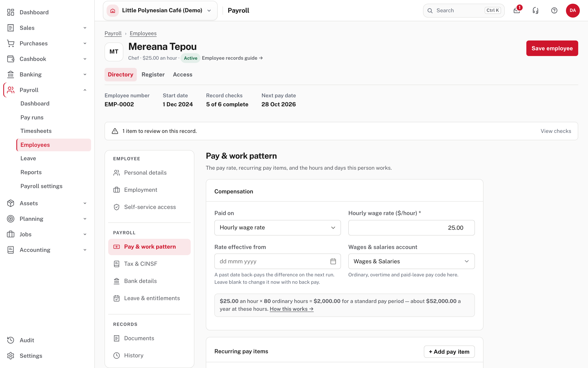Follow the How this works link
Screen dimensions: 588x368
click(x=292, y=309)
